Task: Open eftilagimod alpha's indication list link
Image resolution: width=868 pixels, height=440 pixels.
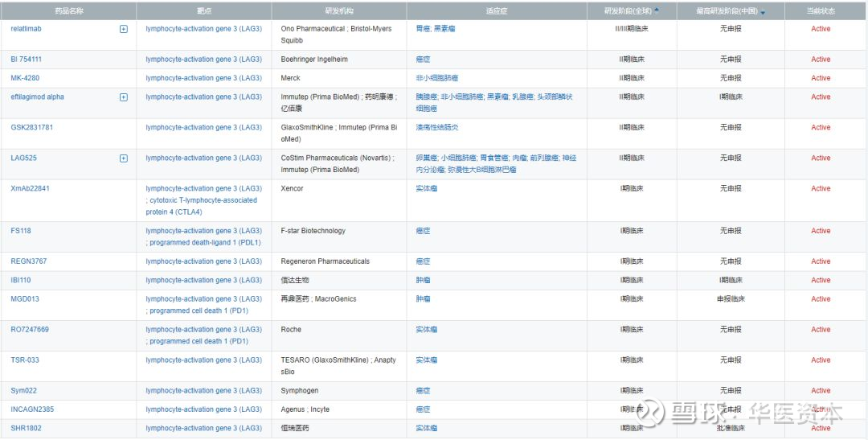Action: click(494, 103)
